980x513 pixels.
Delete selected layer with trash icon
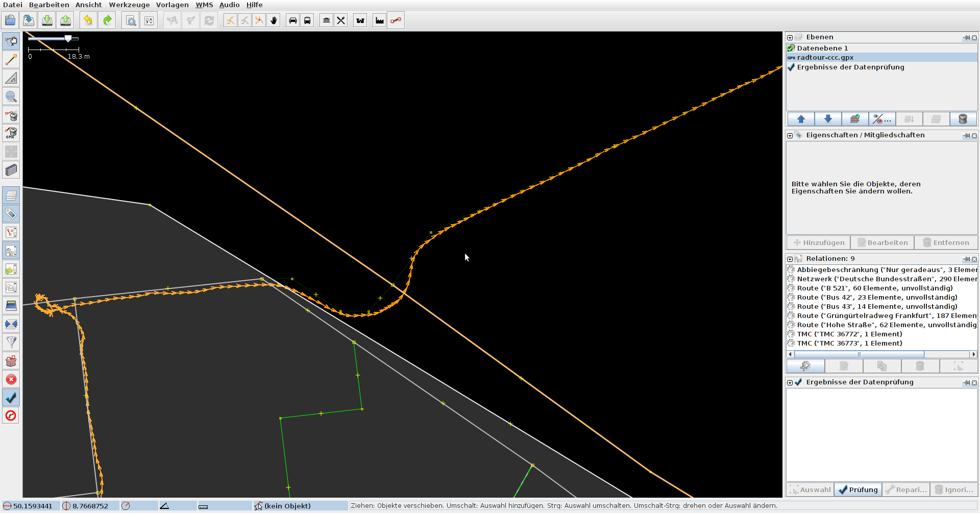point(963,119)
